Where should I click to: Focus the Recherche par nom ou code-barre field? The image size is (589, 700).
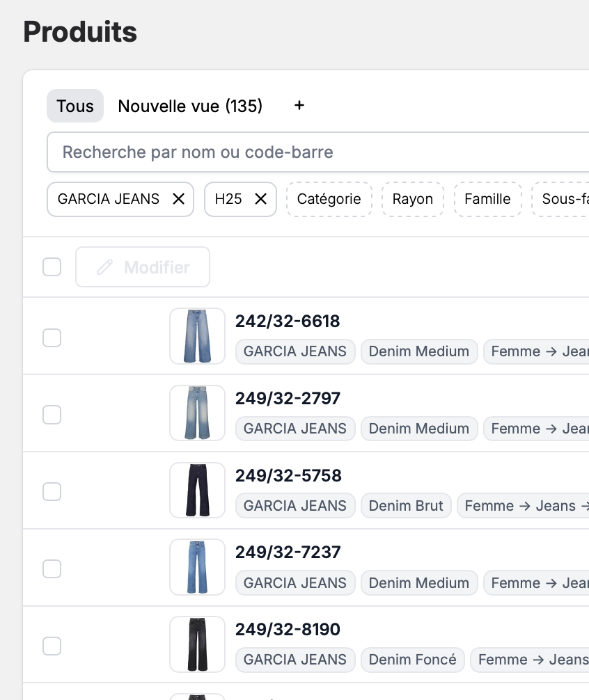click(x=318, y=152)
